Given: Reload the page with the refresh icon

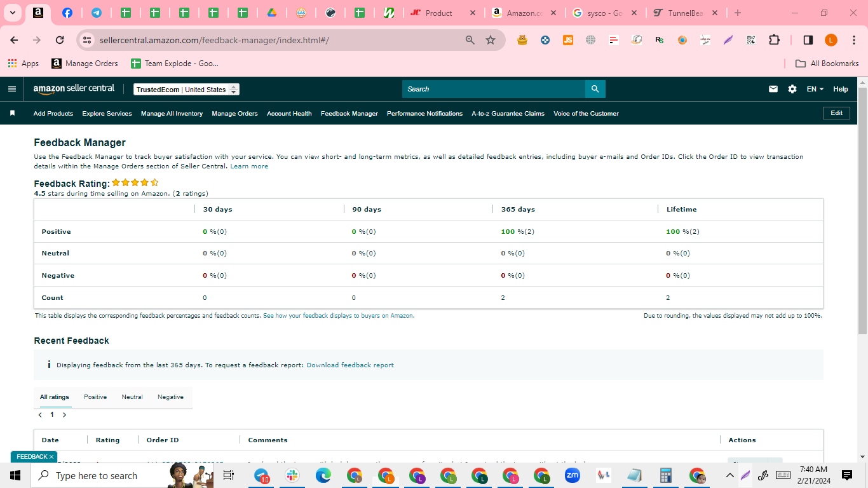Looking at the screenshot, I should coord(60,40).
